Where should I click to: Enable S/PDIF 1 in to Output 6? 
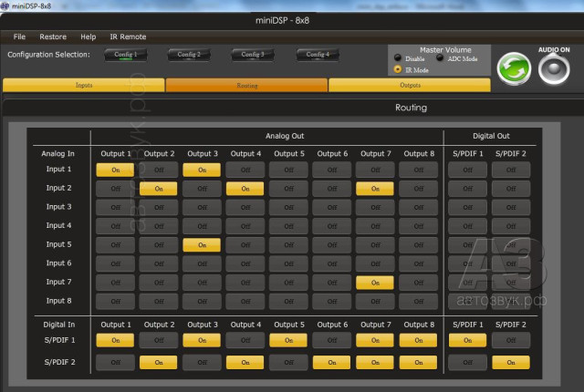(332, 340)
